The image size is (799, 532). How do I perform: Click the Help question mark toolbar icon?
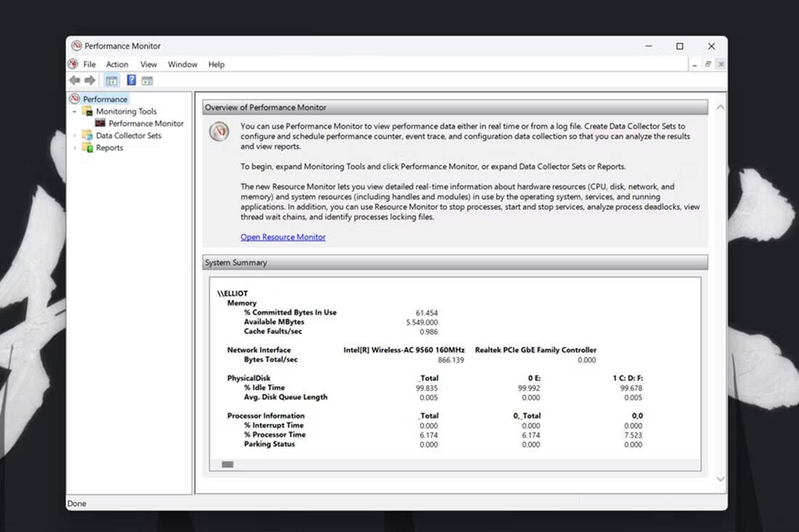click(x=130, y=80)
